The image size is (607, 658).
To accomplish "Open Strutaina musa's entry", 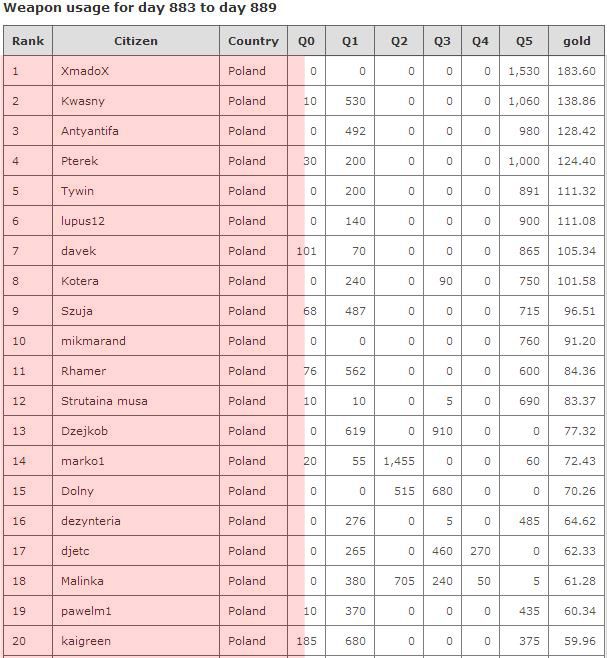I will [x=104, y=401].
